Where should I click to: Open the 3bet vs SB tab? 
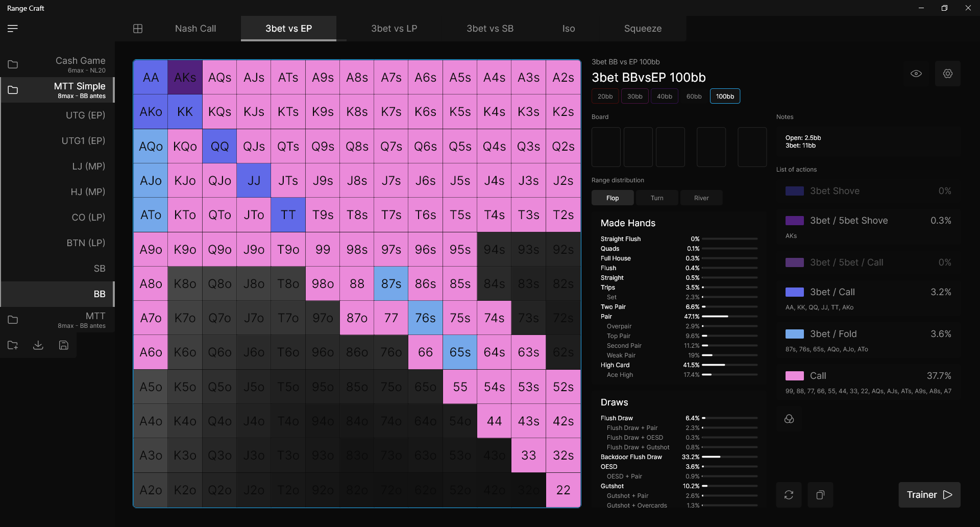click(x=489, y=29)
